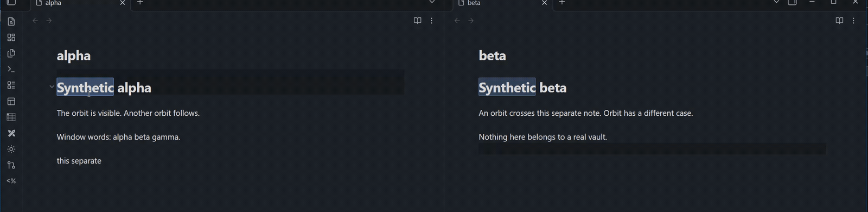The width and height of the screenshot is (868, 212).
Task: Click line 'Nothing here belongs to a real vault.'
Action: coord(542,137)
